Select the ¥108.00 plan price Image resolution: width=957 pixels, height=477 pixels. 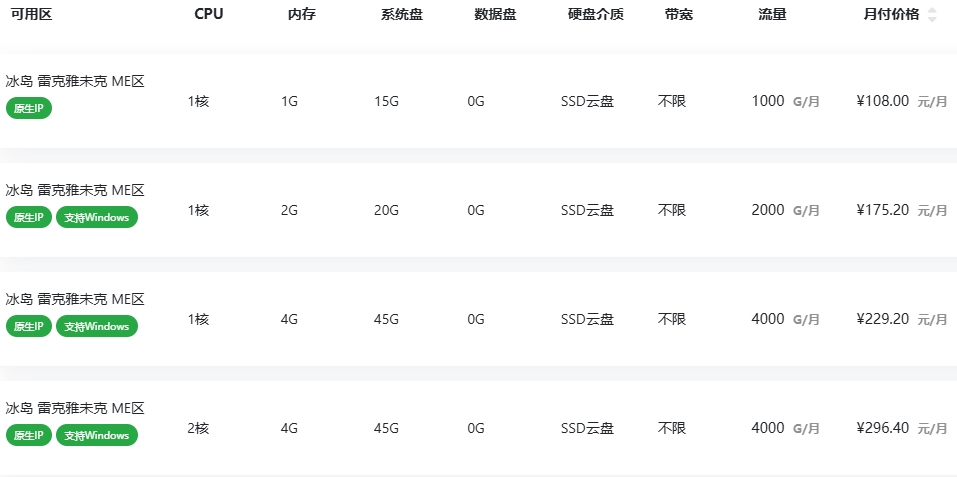(x=883, y=101)
